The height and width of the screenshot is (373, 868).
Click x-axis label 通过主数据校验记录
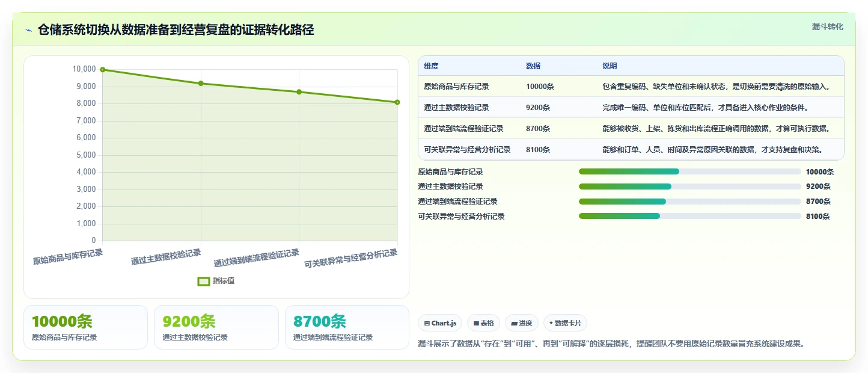(166, 257)
